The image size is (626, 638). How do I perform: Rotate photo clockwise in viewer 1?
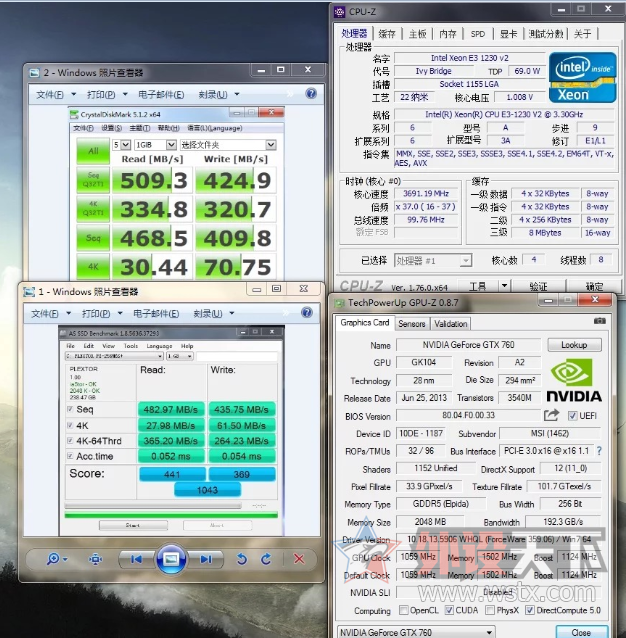(x=266, y=559)
